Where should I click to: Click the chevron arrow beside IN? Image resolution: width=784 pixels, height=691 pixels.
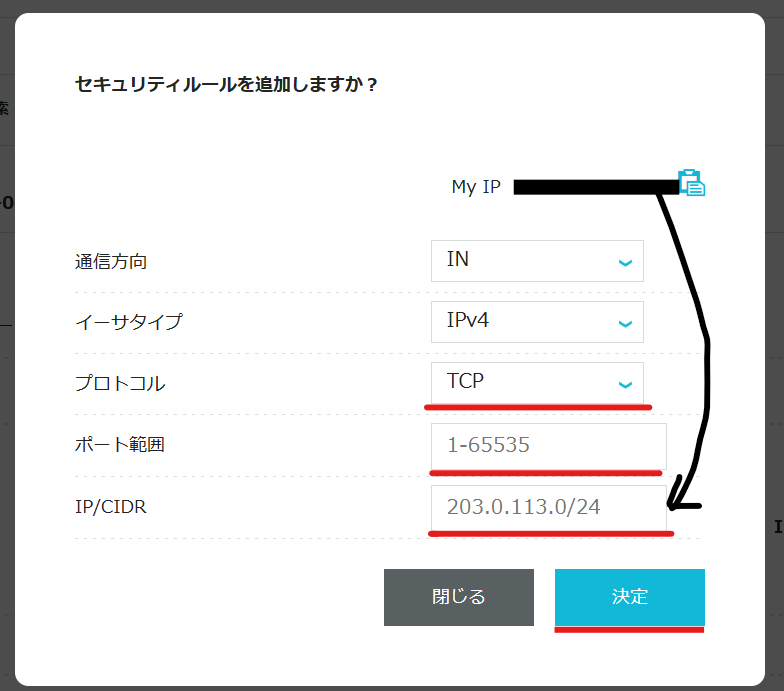tap(625, 263)
